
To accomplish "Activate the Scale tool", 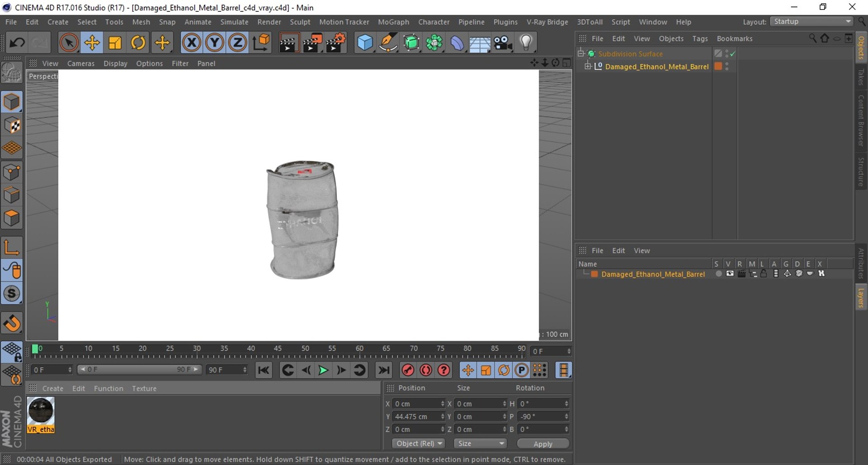I will click(115, 43).
